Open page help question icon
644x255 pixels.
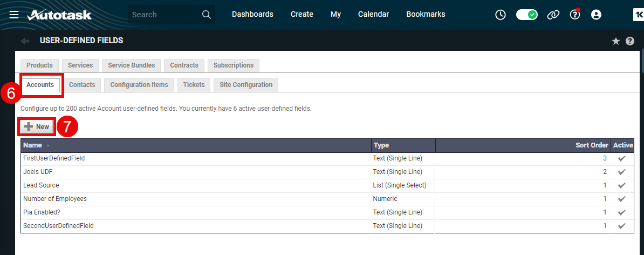(630, 41)
